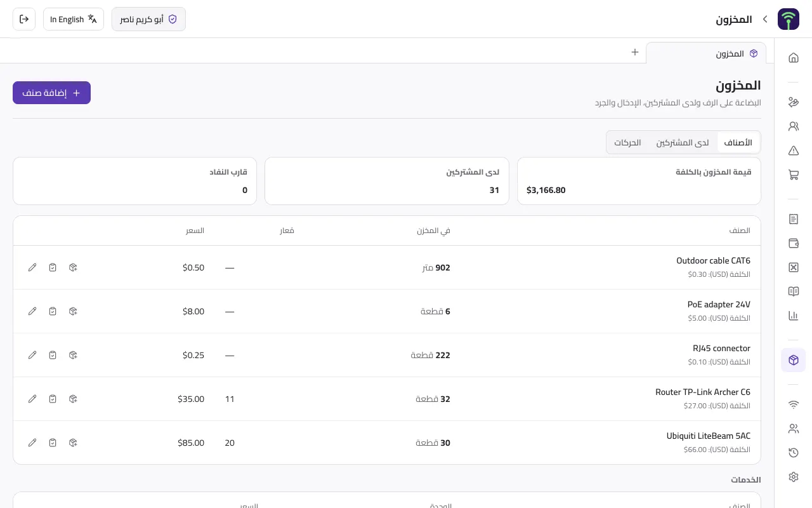This screenshot has width=812, height=508.
Task: Open a new tab with plus button
Action: [634, 52]
